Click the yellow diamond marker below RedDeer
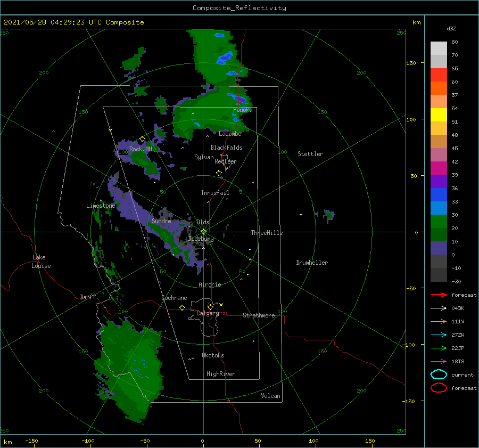The width and height of the screenshot is (479, 448). tap(219, 173)
